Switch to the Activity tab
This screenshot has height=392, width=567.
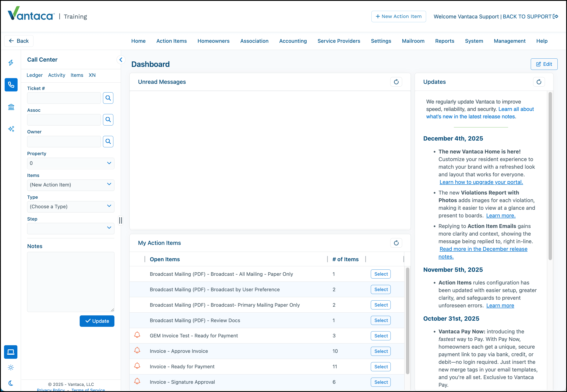[57, 75]
